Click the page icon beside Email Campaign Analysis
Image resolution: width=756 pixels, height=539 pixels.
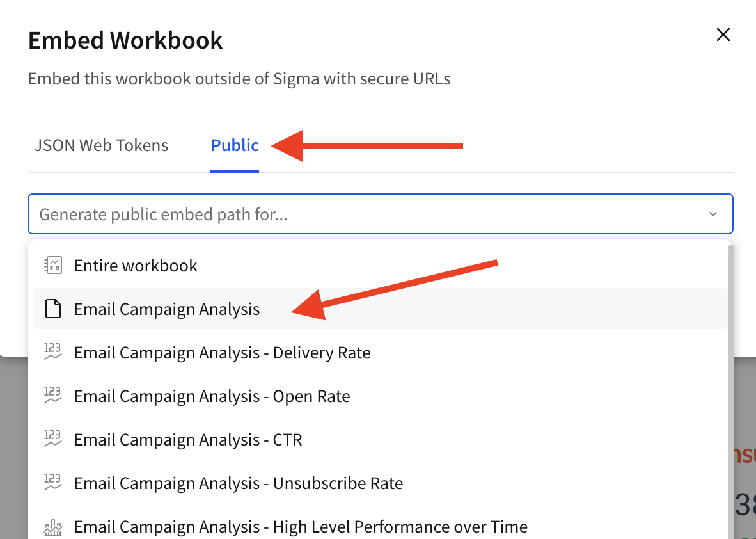(x=52, y=309)
